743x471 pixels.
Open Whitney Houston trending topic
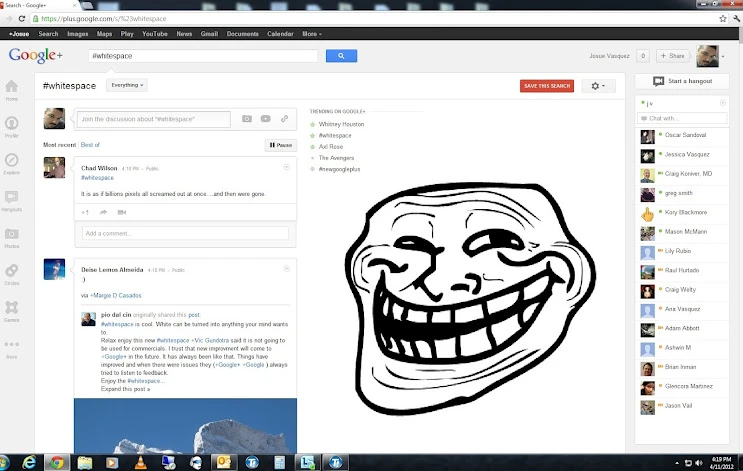pos(341,124)
